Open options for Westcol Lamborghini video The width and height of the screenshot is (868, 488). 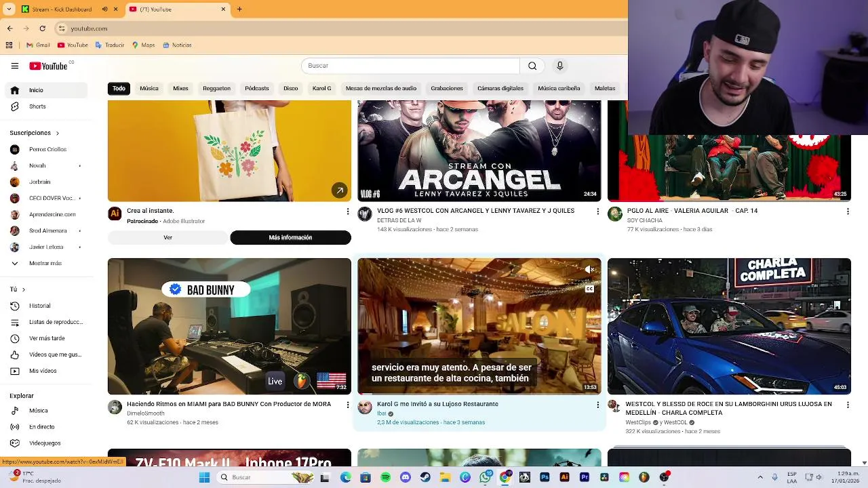click(x=848, y=405)
